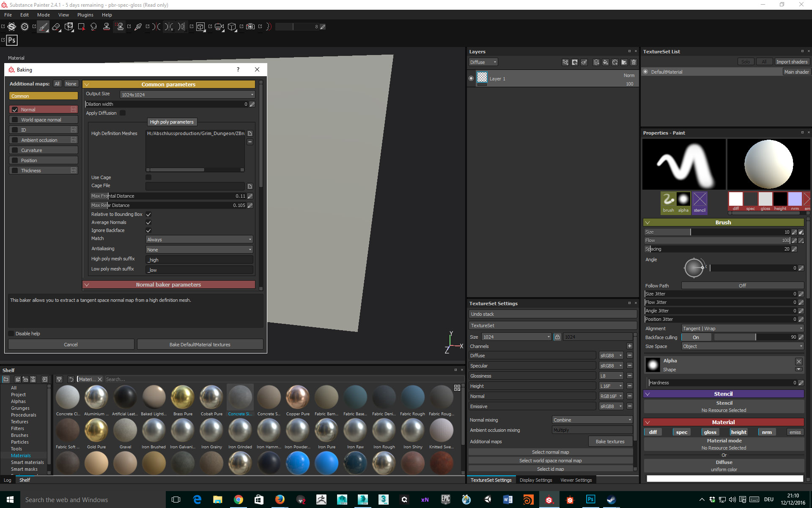Switch to 3D-only viewport mode icon
812x508 pixels.
point(200,27)
